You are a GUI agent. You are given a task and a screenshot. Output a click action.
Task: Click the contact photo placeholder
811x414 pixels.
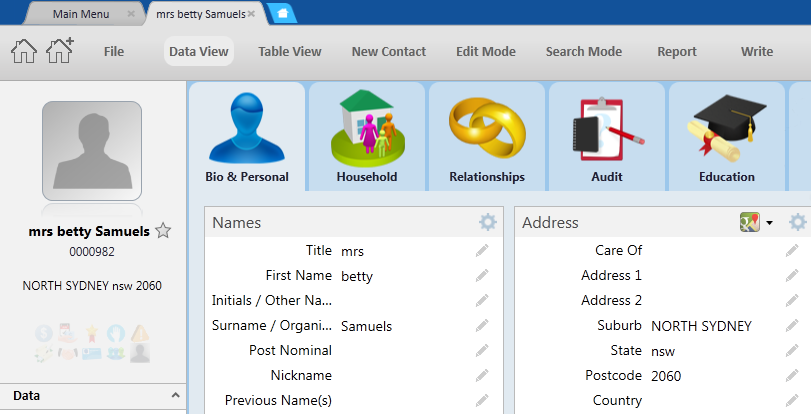coord(92,151)
